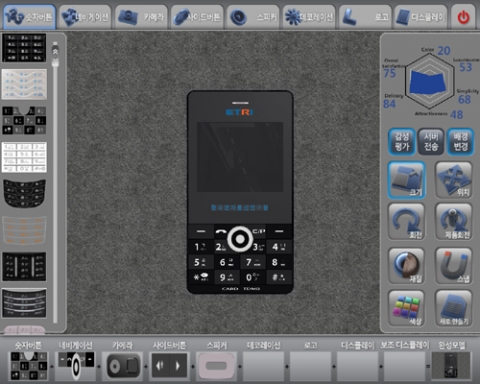480x384 pixels.
Task: Click the 새로만들기 new design icon
Action: click(454, 308)
